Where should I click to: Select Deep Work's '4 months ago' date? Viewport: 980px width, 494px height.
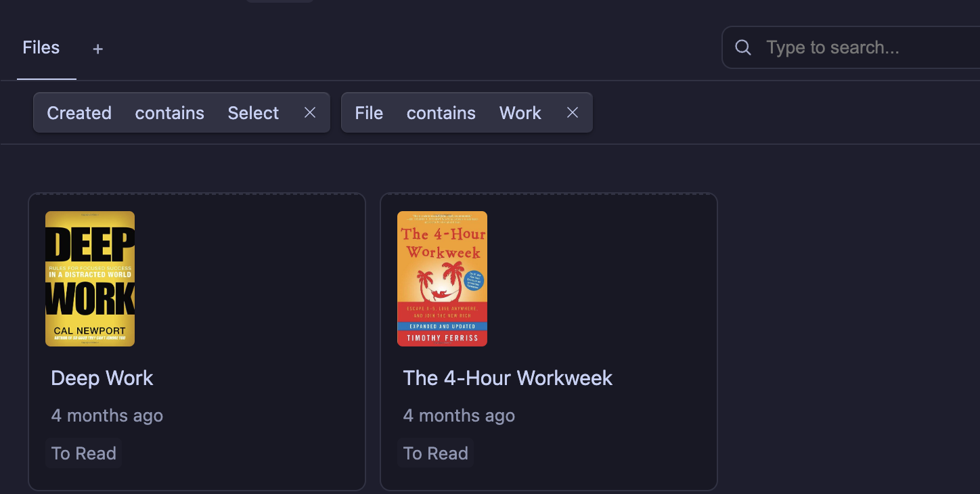pos(107,416)
